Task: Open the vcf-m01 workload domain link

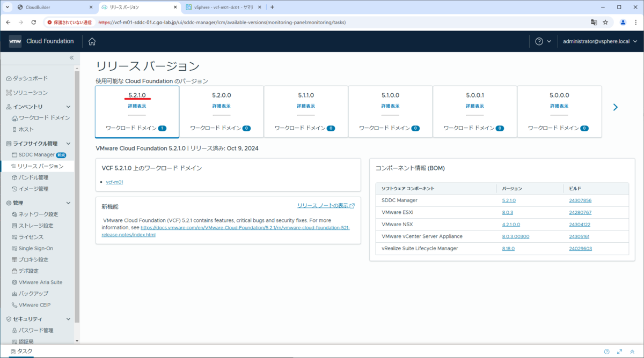Action: tap(114, 182)
